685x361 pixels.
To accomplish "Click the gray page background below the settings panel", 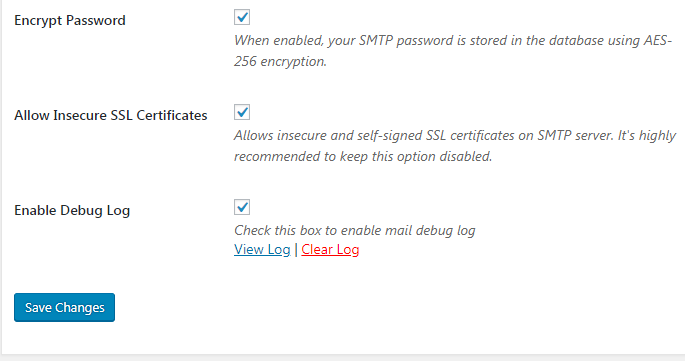I will (342, 358).
